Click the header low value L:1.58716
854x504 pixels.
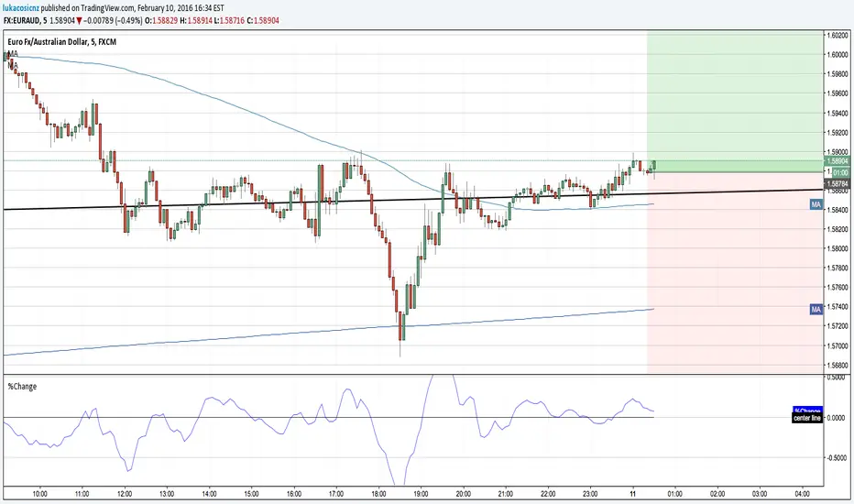(x=229, y=21)
